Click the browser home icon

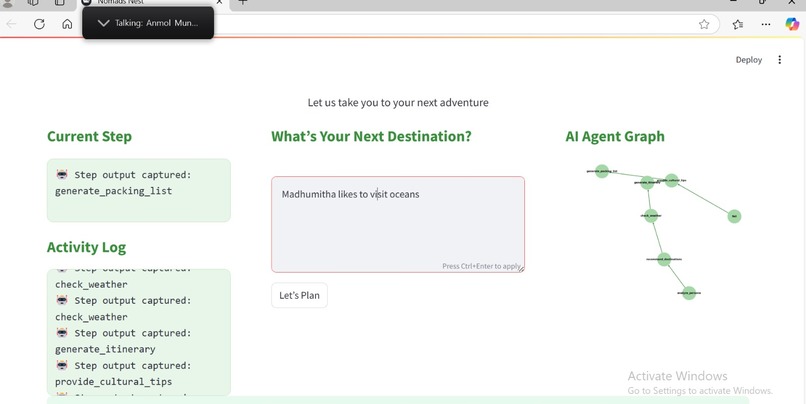point(67,24)
